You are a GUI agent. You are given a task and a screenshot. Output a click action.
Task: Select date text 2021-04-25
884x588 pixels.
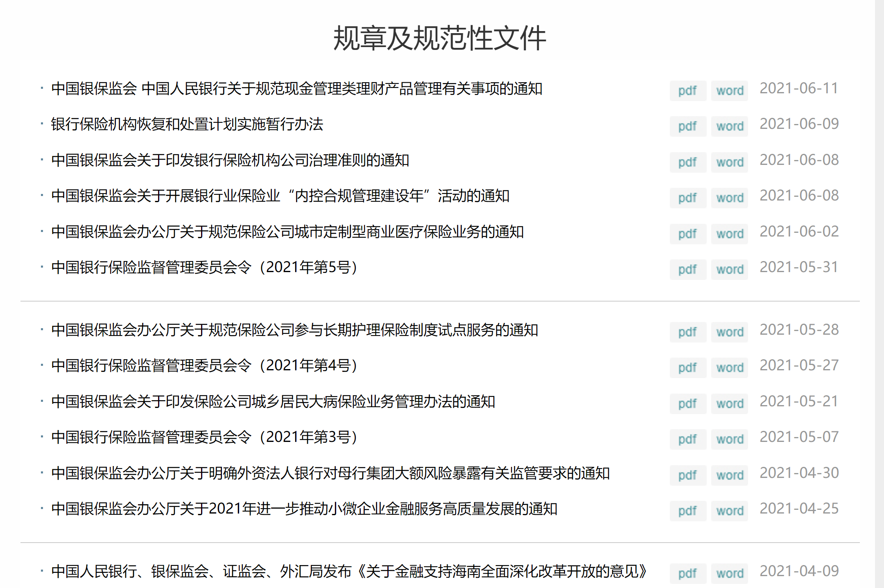tap(799, 509)
